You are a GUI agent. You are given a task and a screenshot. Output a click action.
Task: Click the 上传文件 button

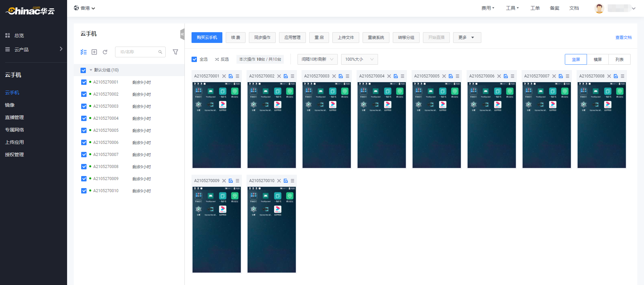click(x=346, y=38)
